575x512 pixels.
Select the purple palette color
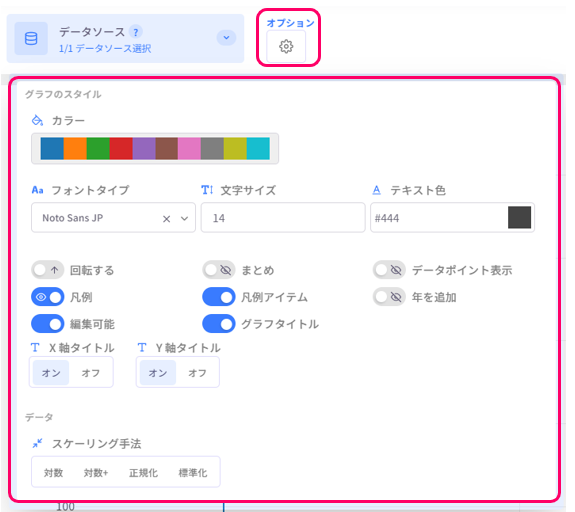[x=144, y=149]
